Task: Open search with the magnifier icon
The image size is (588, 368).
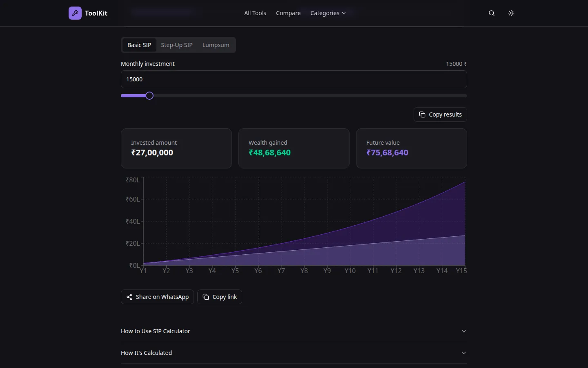Action: [492, 13]
